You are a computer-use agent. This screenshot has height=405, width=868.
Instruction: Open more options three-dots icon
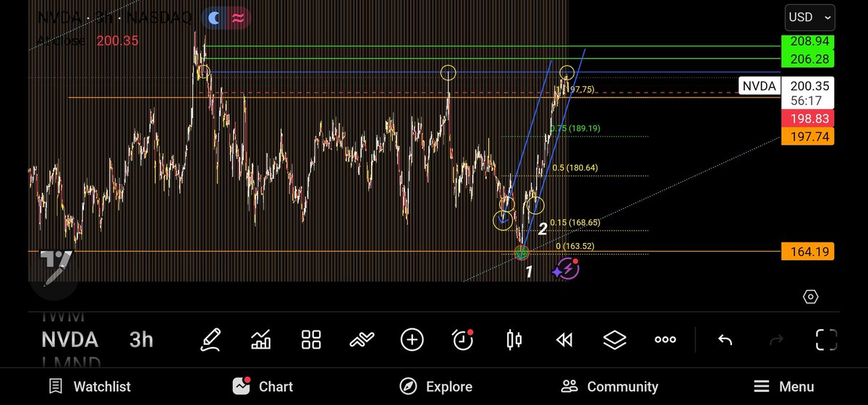[x=665, y=339]
